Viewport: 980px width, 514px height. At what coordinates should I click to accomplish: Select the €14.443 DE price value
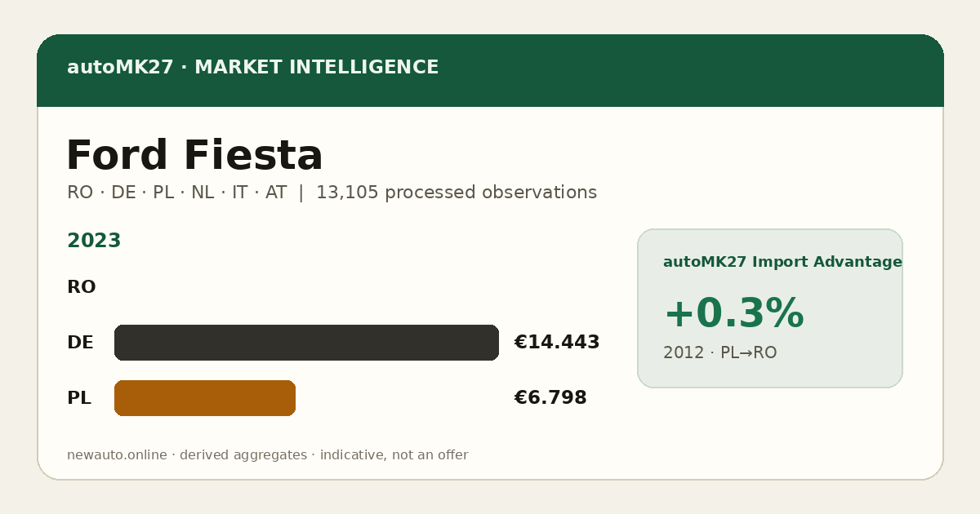(x=557, y=343)
